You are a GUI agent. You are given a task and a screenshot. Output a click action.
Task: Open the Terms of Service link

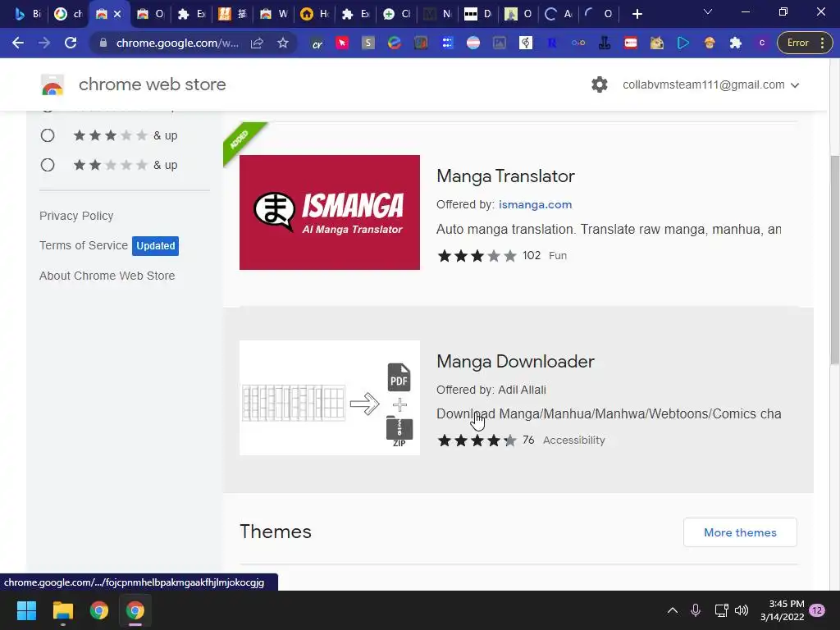coord(84,245)
